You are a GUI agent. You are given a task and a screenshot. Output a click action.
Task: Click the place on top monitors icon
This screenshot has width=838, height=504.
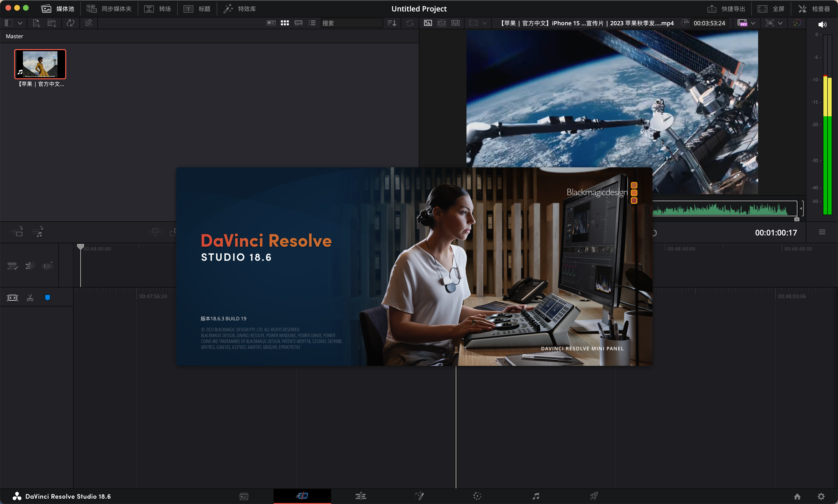point(155,232)
